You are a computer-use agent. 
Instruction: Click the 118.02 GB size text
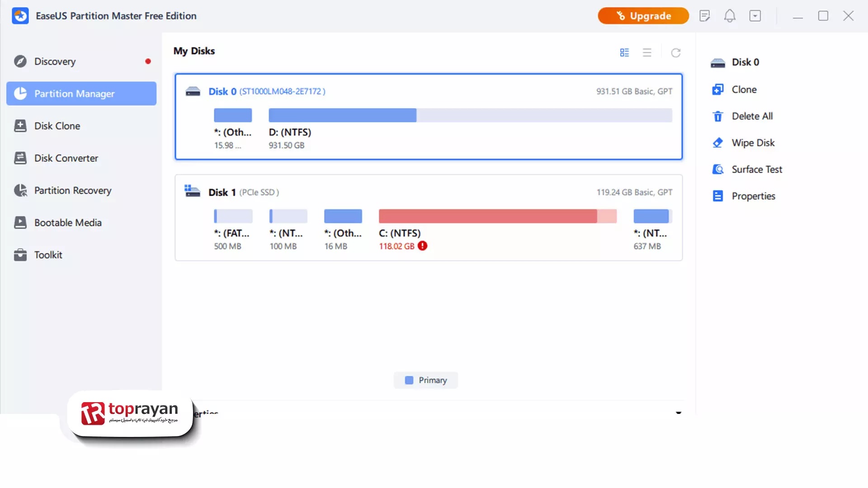(x=396, y=246)
